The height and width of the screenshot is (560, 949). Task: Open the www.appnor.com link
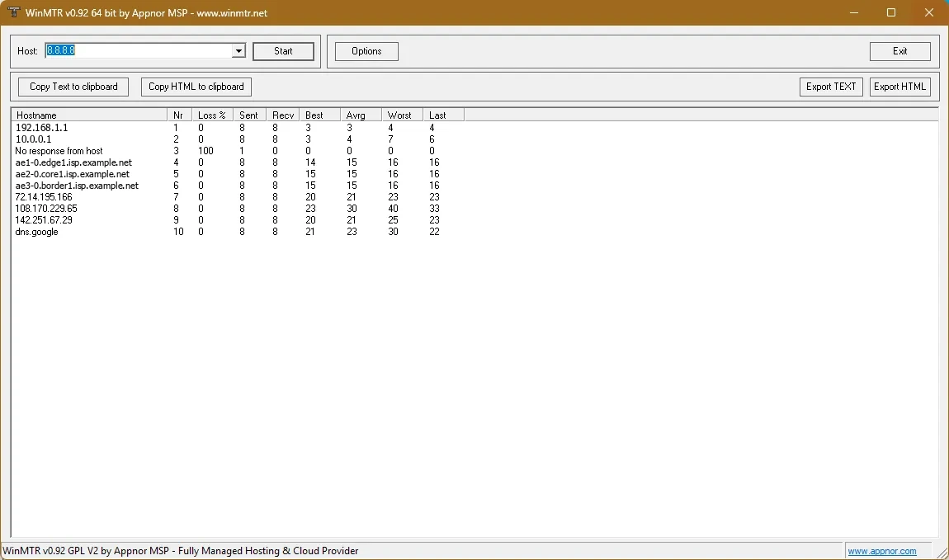click(882, 551)
